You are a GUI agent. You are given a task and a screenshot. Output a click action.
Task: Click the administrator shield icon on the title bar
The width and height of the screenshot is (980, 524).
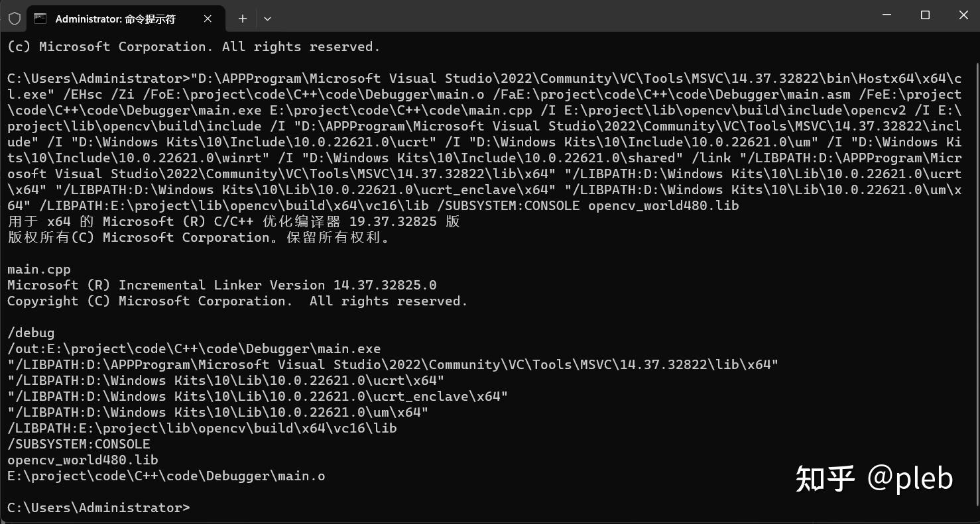click(13, 19)
